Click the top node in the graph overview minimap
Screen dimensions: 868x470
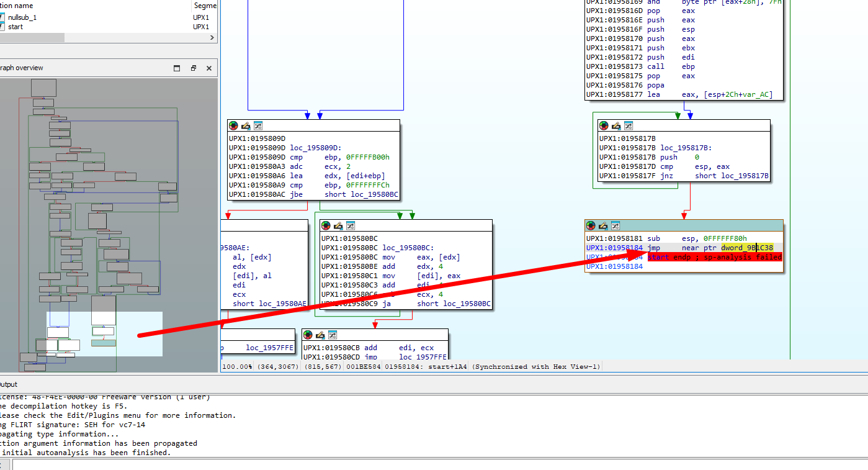coord(43,88)
